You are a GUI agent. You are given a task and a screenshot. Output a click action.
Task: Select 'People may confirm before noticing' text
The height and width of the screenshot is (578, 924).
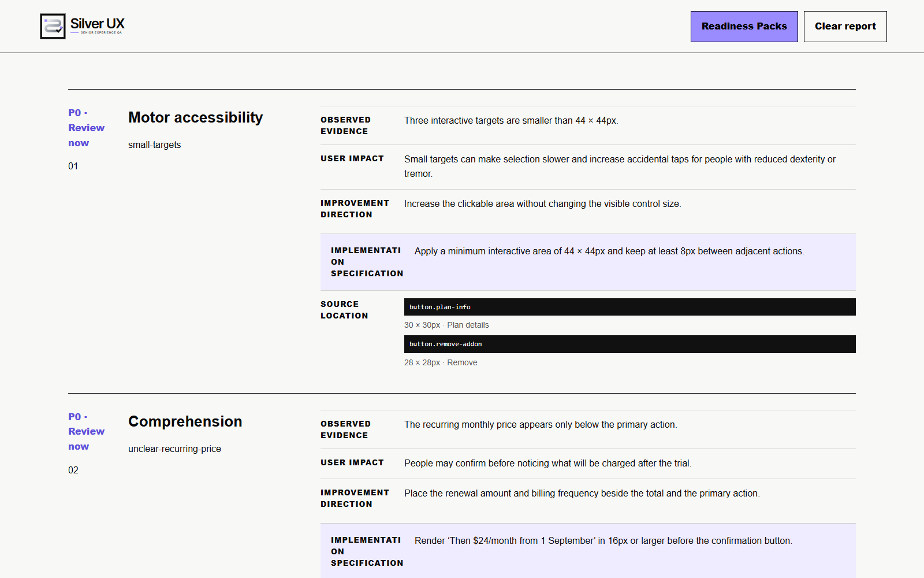(x=547, y=463)
